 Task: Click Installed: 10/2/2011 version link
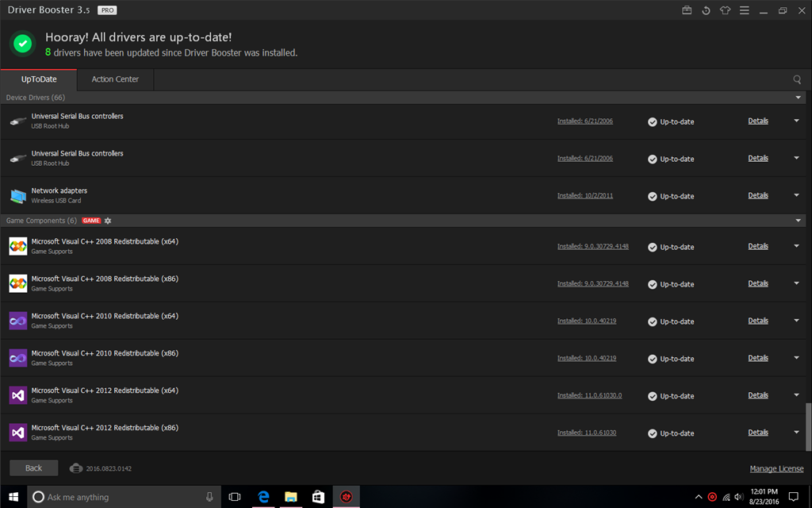(584, 196)
